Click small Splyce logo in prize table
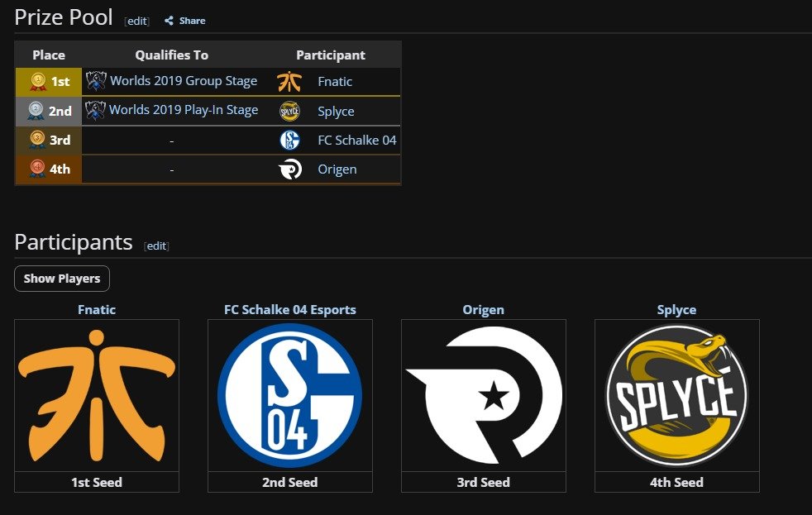 289,112
